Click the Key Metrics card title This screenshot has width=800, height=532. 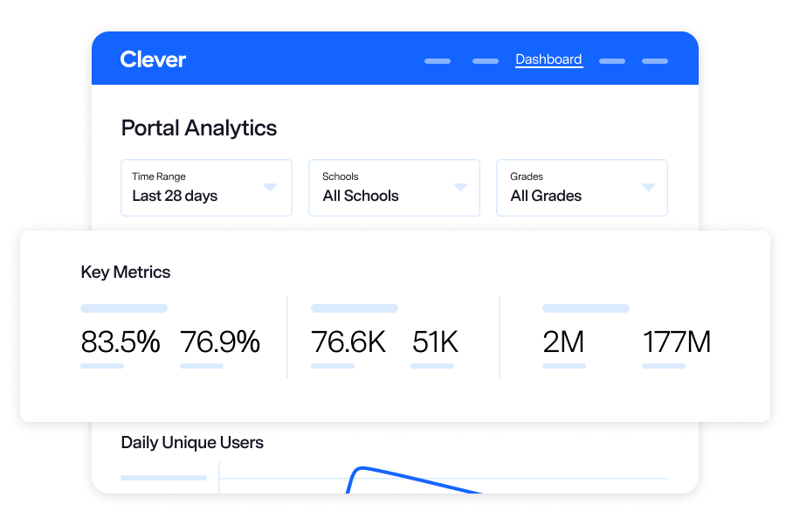coord(126,273)
